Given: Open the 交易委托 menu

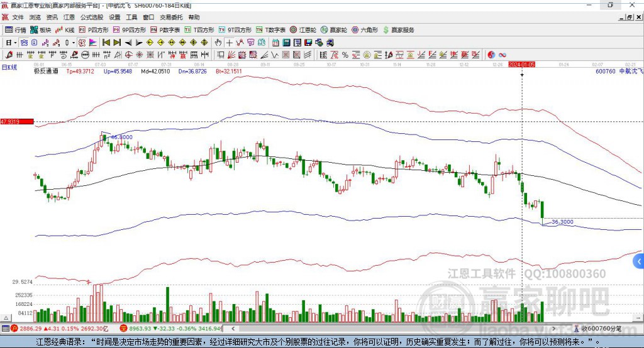Looking at the screenshot, I should [x=172, y=18].
